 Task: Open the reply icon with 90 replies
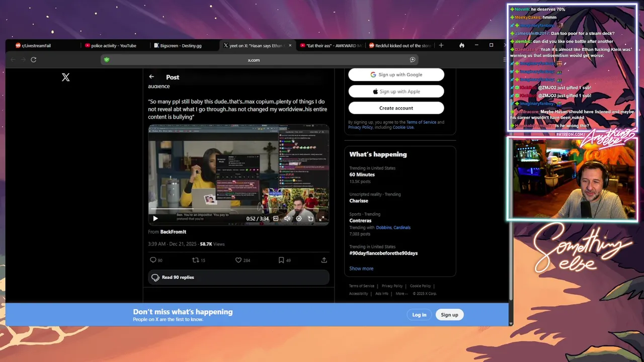click(156, 260)
